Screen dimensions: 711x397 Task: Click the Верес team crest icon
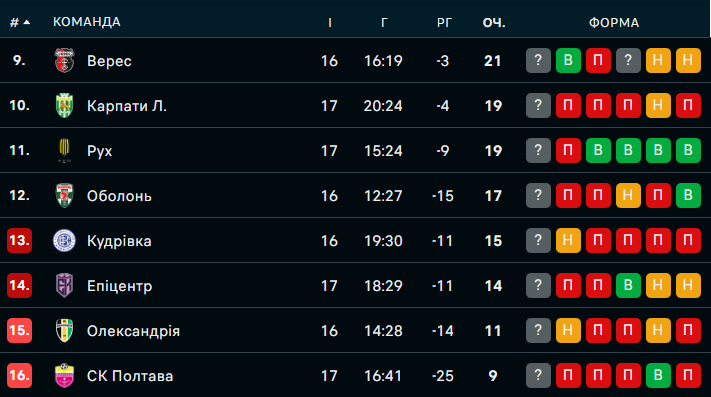pos(64,61)
